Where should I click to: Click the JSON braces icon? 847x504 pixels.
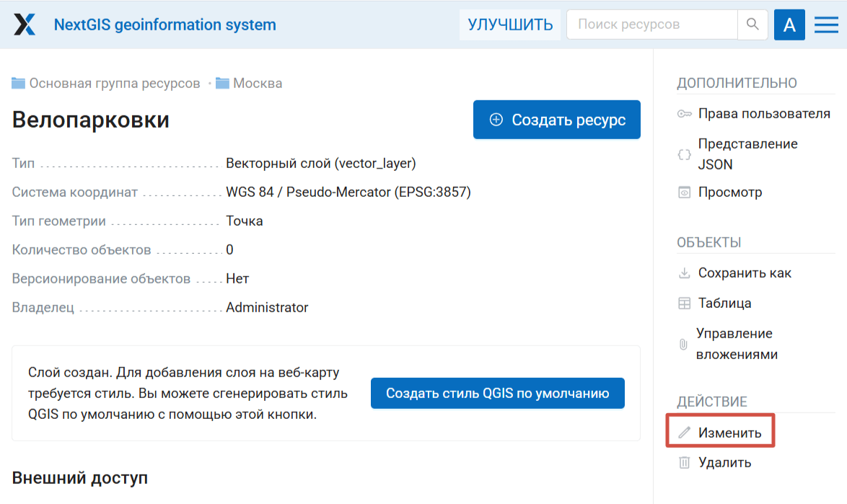[x=685, y=154]
